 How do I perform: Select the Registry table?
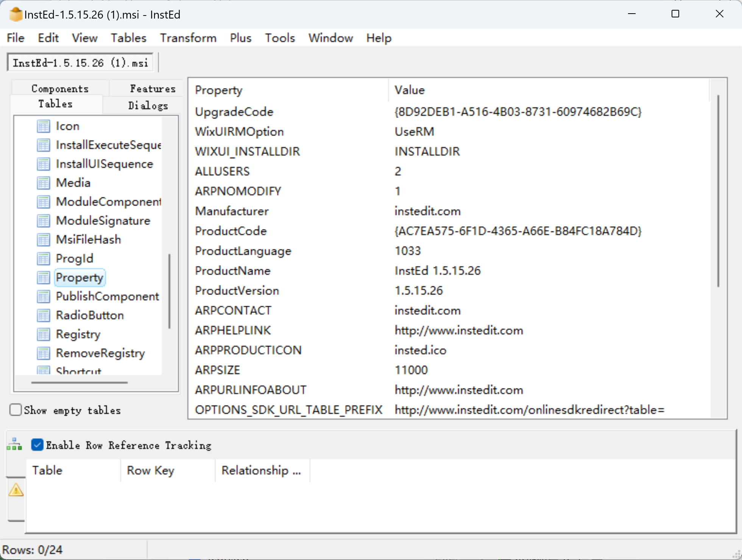pyautogui.click(x=78, y=334)
